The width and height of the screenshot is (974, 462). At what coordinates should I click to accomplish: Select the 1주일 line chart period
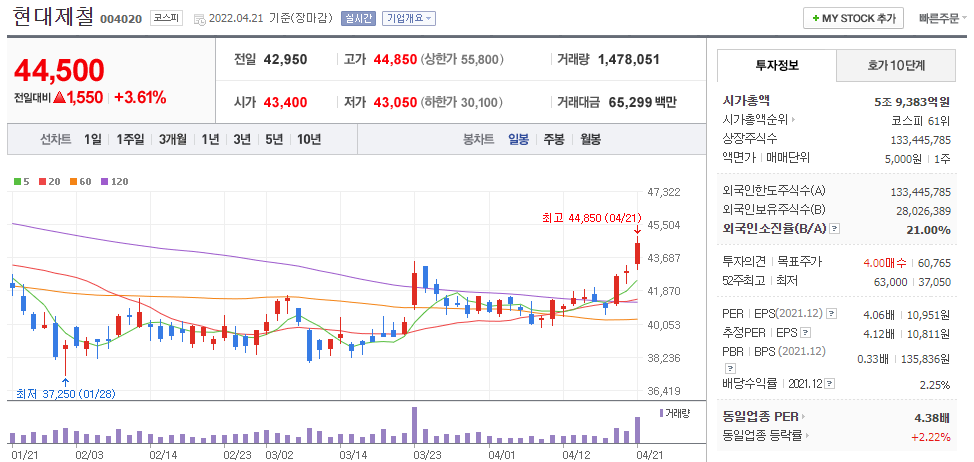pos(130,139)
